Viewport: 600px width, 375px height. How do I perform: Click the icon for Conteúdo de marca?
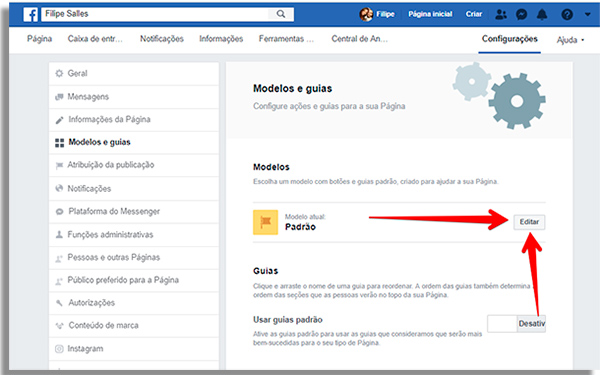pyautogui.click(x=59, y=326)
